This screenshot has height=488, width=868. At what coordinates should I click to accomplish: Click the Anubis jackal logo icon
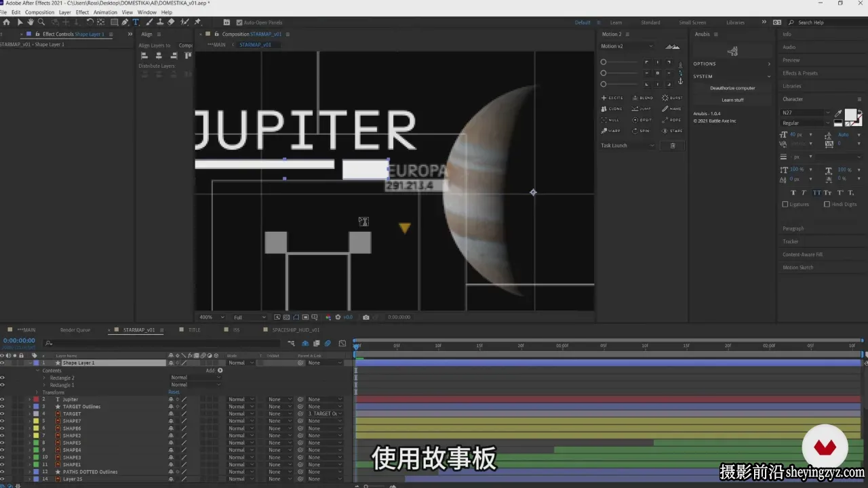click(732, 51)
